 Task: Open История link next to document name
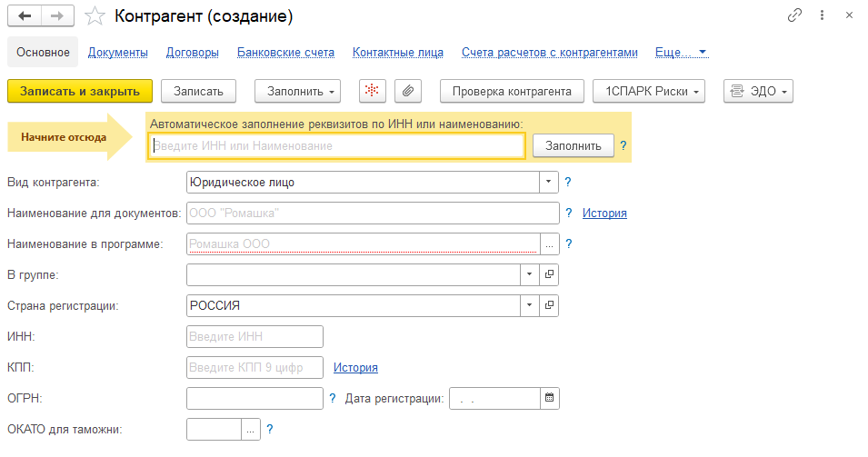604,213
